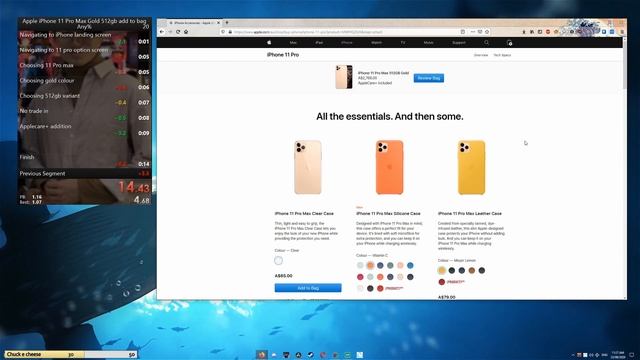The height and width of the screenshot is (360, 640).
Task: Select orange Vitamin C silicone swatch
Action: [x=370, y=265]
